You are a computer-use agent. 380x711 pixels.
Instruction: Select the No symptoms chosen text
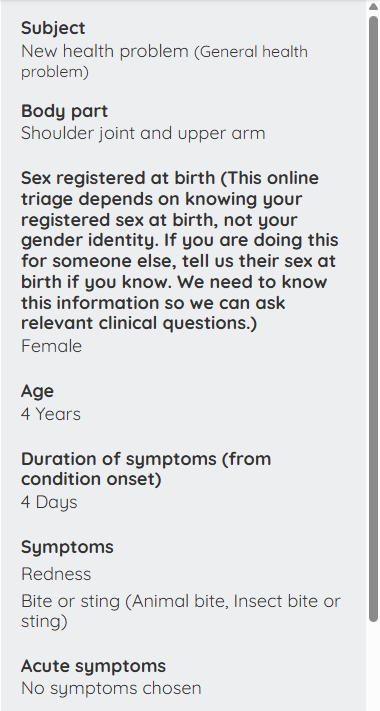[x=111, y=688]
